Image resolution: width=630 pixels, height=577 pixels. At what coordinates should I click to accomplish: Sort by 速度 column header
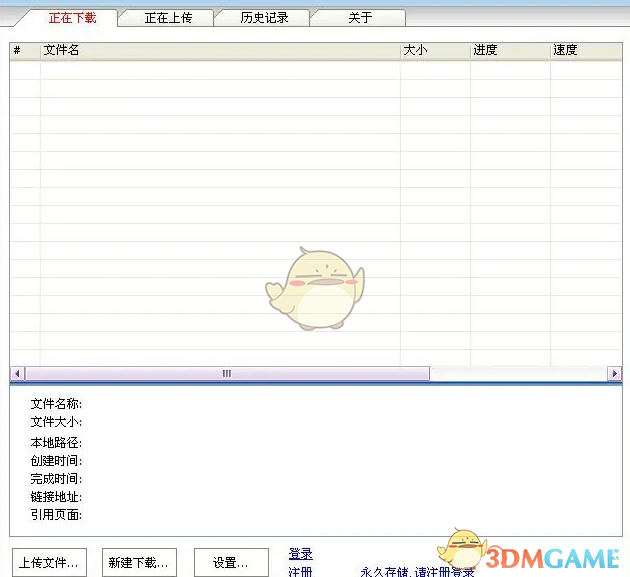coord(586,51)
